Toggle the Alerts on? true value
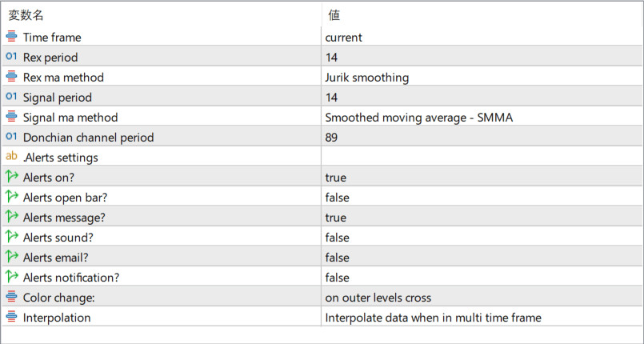 (336, 178)
